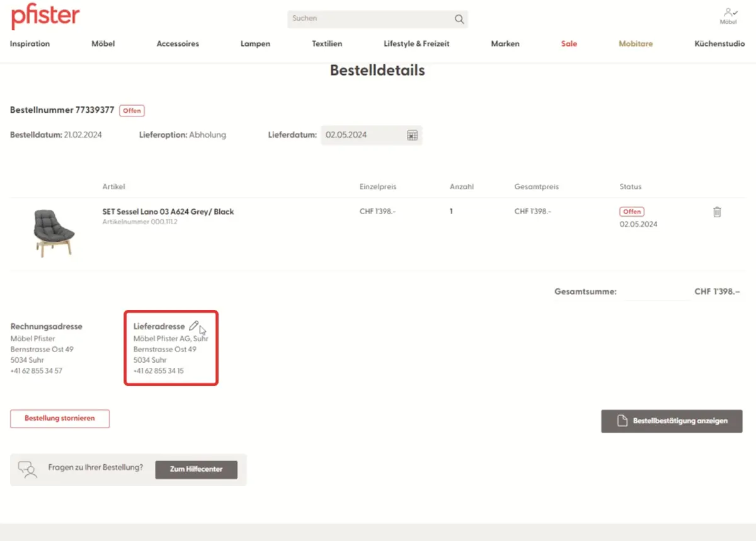Show the Bestellbestätigung anzeigen
Image resolution: width=756 pixels, height=541 pixels.
[680, 421]
